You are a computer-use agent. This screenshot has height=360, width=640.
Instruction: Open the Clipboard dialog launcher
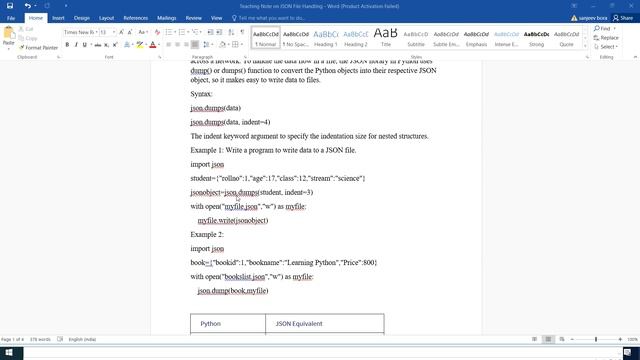pyautogui.click(x=58, y=57)
